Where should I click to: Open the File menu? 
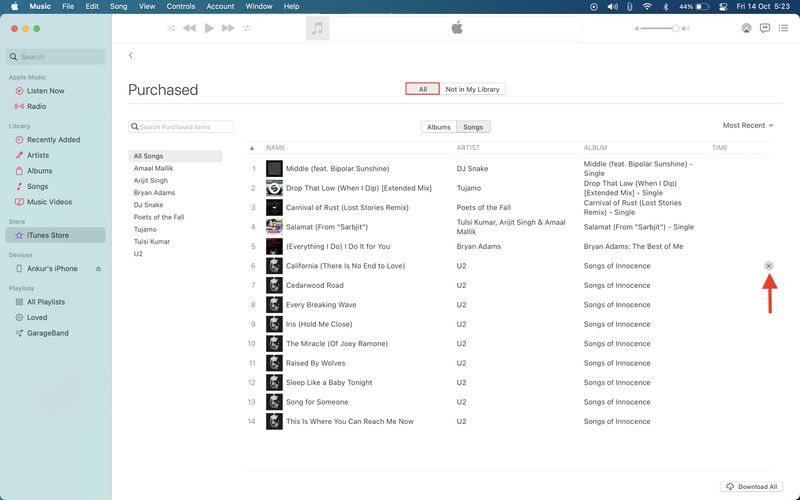(68, 7)
